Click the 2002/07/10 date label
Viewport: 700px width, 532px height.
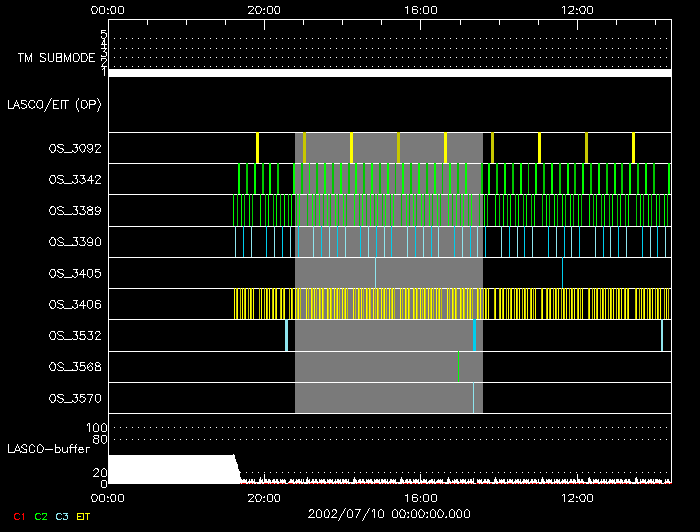pyautogui.click(x=389, y=513)
